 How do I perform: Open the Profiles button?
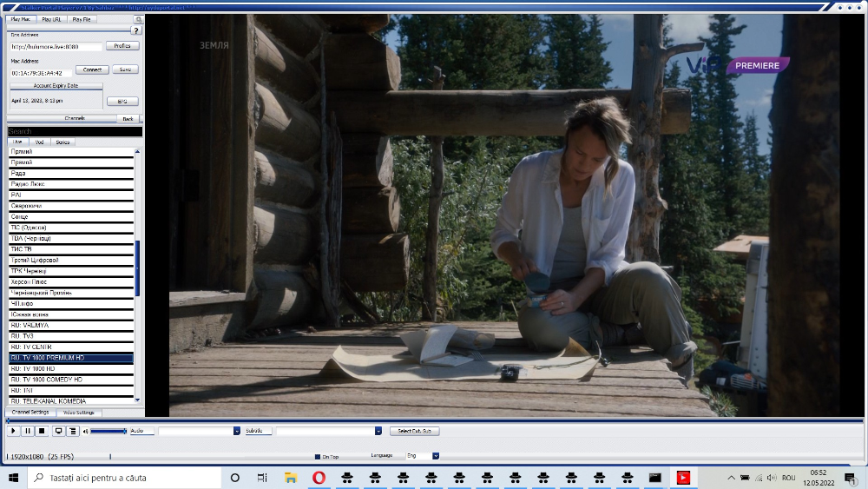[x=122, y=46]
